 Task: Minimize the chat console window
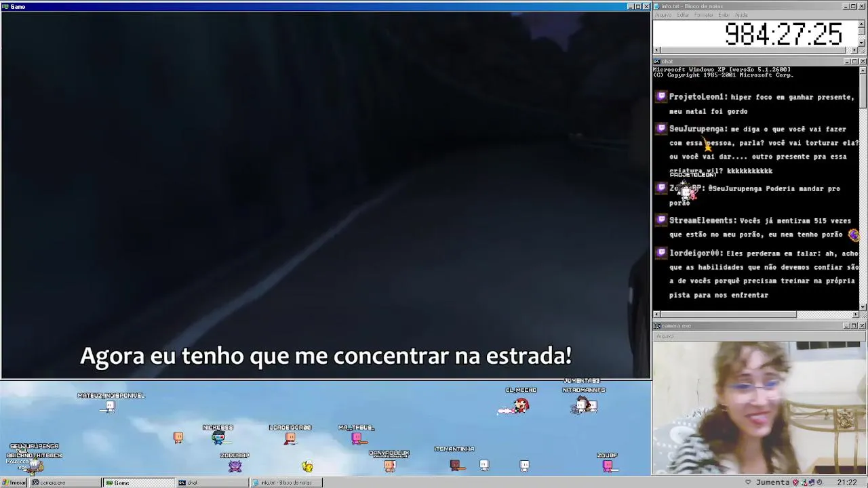[x=847, y=62]
